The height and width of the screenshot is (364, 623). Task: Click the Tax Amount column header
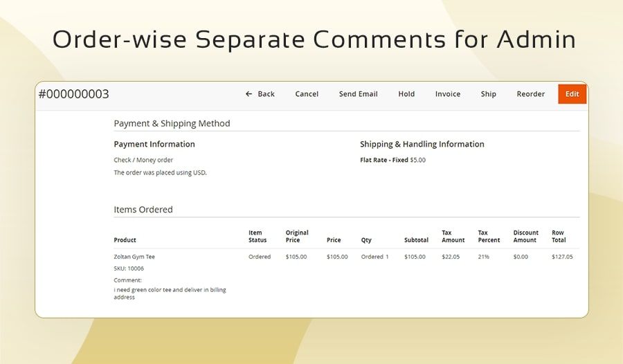pos(453,237)
